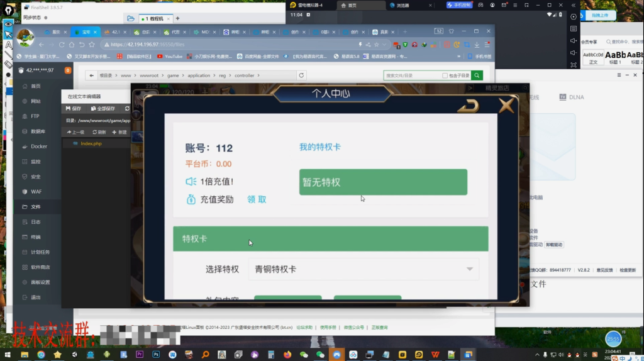644x361 pixels.
Task: Open 监控 in the panel sidebar
Action: [x=36, y=162]
